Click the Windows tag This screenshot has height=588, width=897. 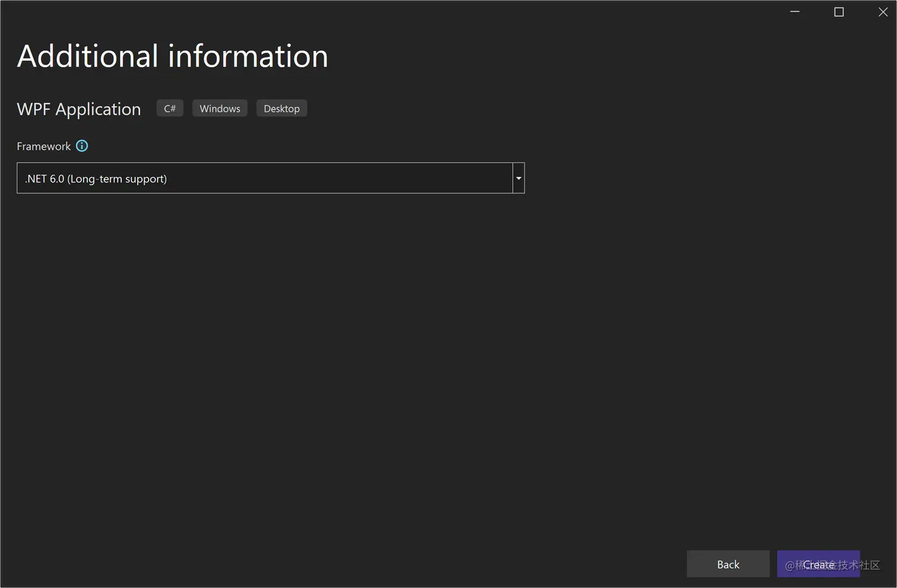pyautogui.click(x=220, y=109)
